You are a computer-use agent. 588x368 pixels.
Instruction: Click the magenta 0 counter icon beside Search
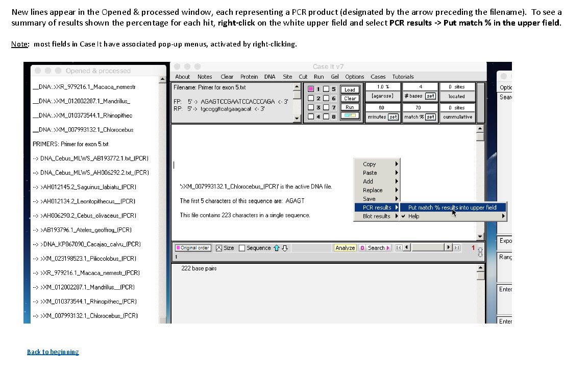tap(362, 248)
